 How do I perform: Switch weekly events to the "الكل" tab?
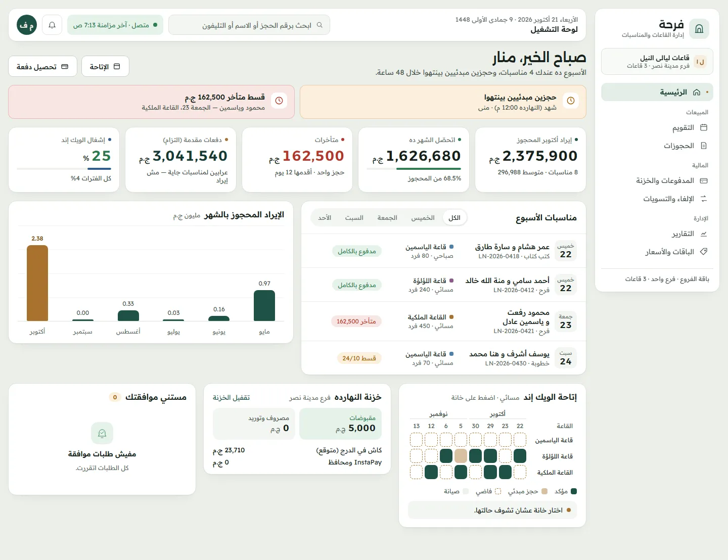[454, 218]
